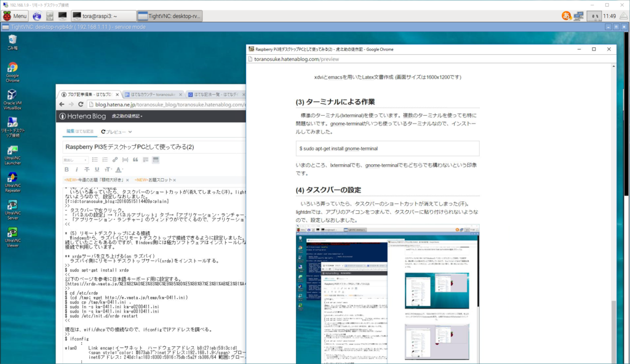
Task: Open Google Chrome desktop shortcut
Action: 12,73
